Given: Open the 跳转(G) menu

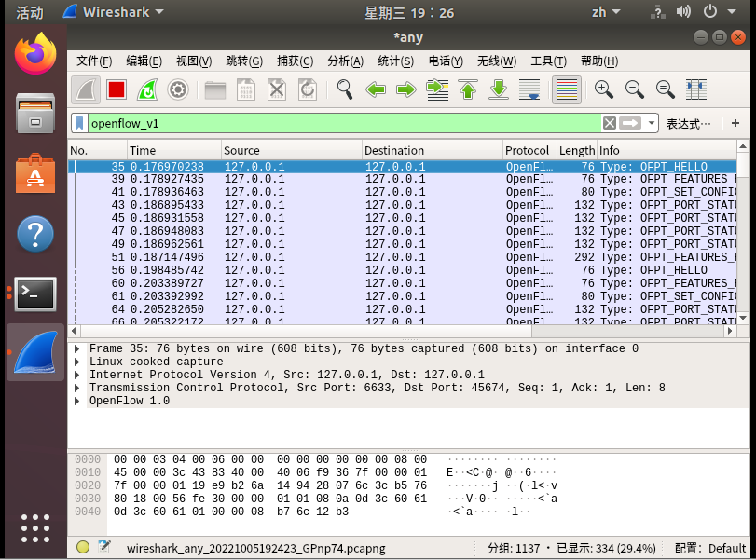Looking at the screenshot, I should [244, 61].
